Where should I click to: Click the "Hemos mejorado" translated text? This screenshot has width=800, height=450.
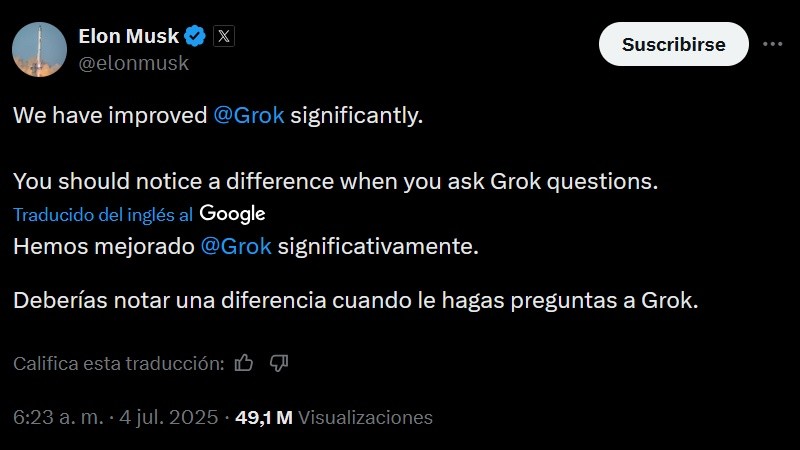pos(102,245)
